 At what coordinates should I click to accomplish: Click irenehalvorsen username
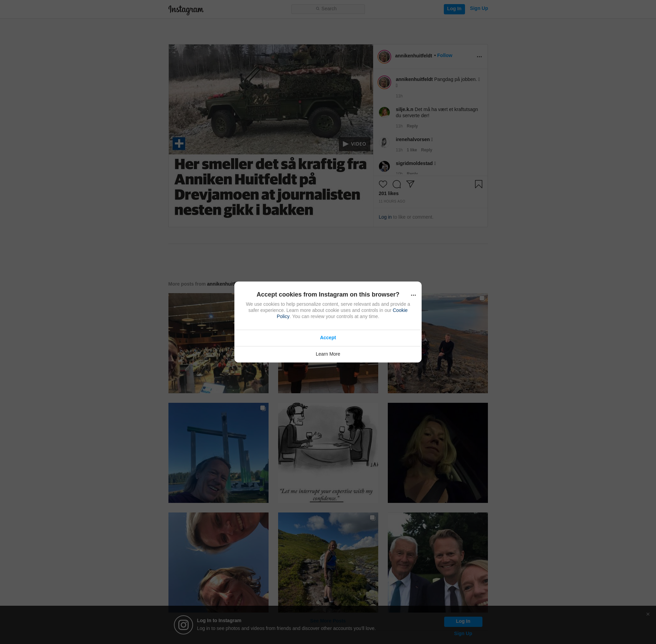(413, 139)
